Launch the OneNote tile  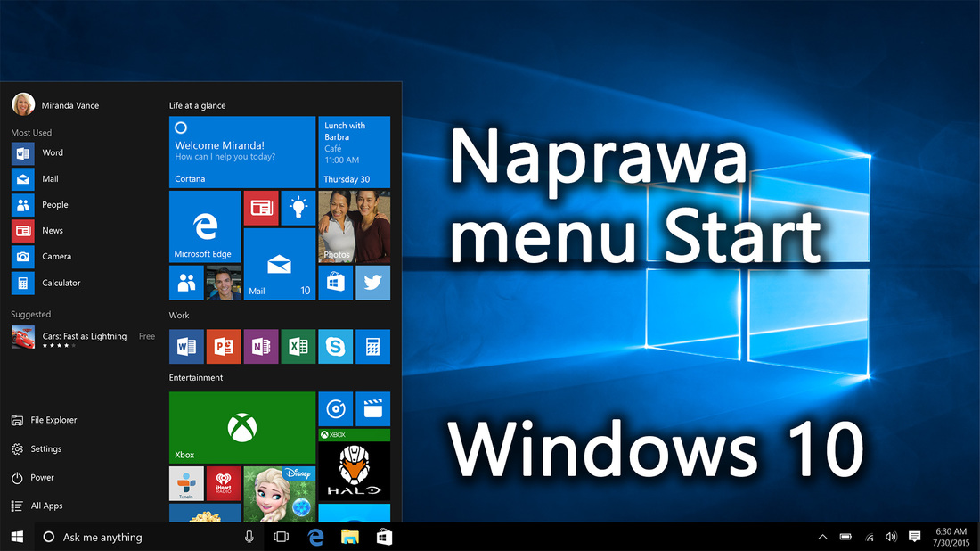pos(261,347)
